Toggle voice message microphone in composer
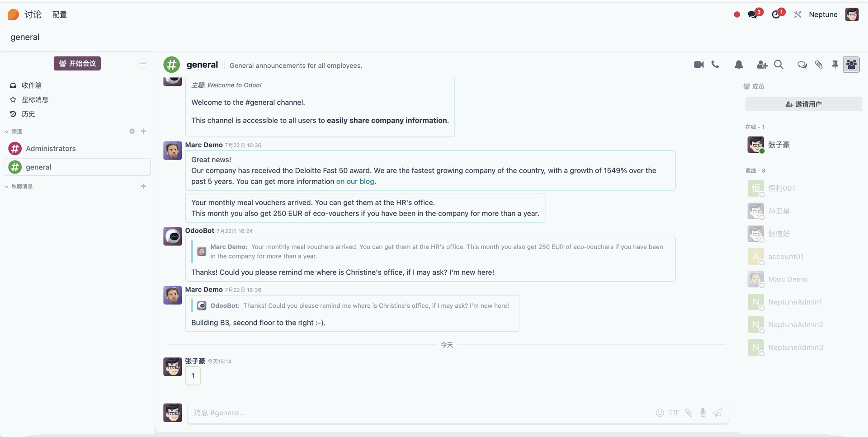 pyautogui.click(x=703, y=413)
